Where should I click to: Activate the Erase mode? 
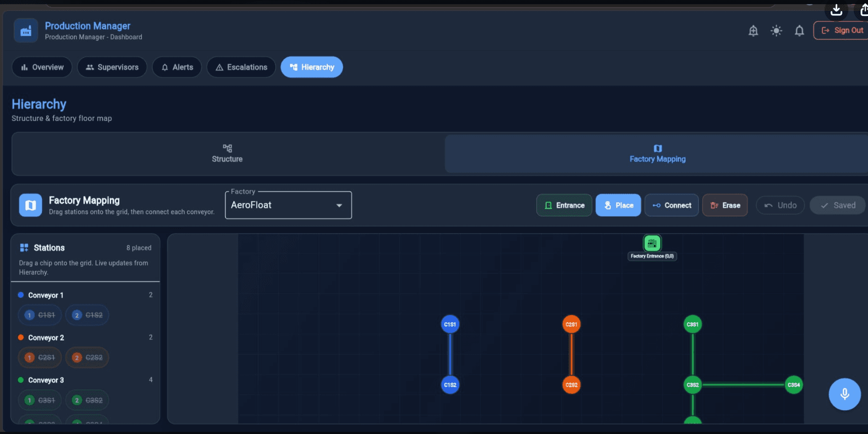(x=725, y=205)
